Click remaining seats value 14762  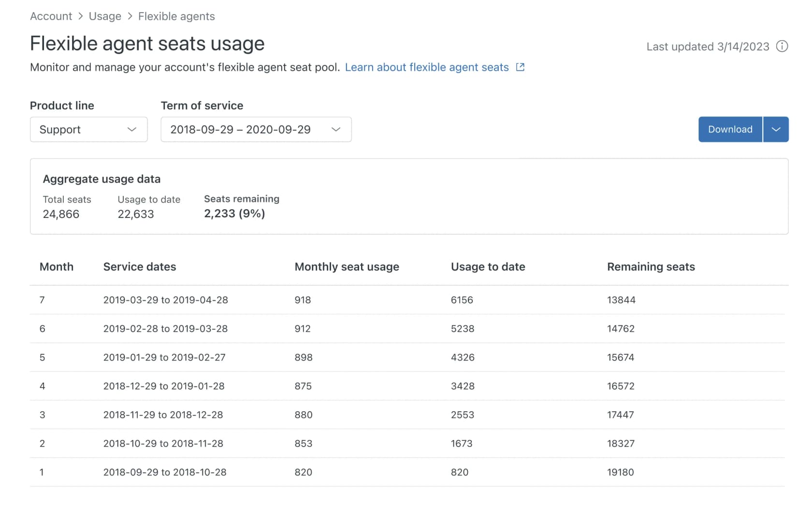(x=621, y=329)
